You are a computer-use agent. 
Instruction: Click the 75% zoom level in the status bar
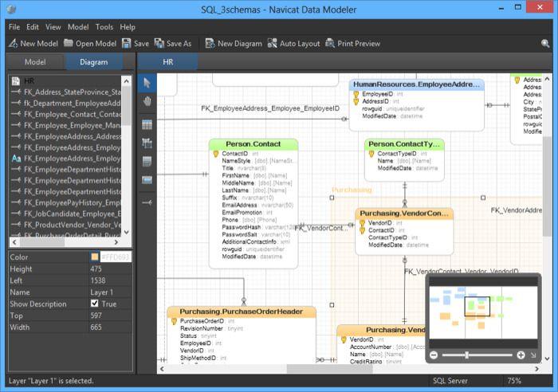514,381
